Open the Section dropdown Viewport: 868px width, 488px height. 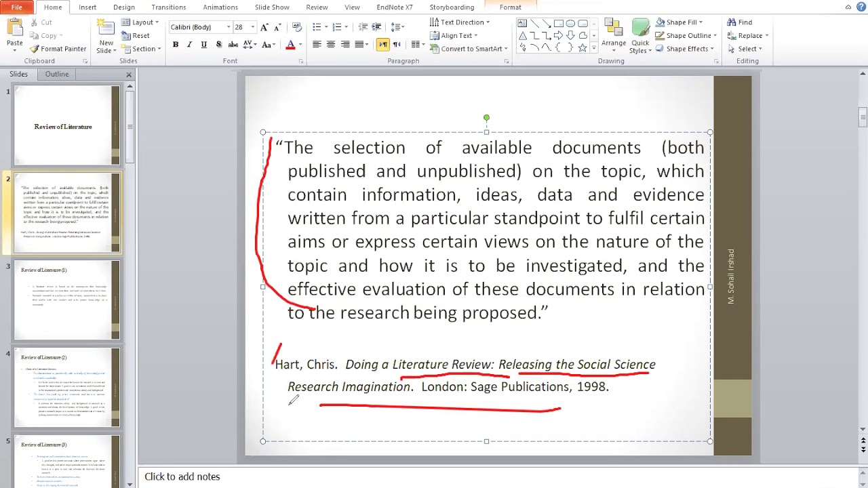point(142,49)
